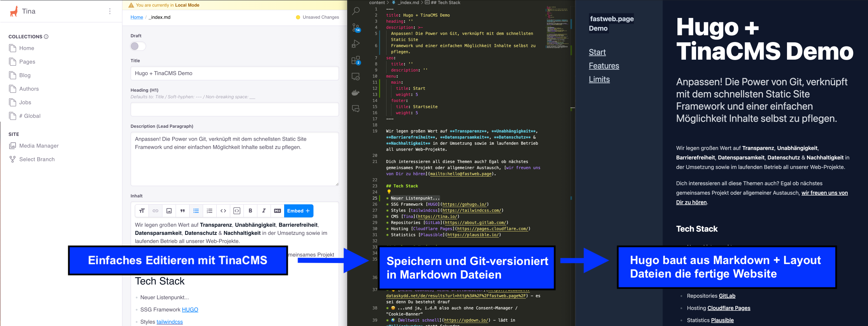Viewport: 868px width, 326px height.
Task: Open the Embed + menu
Action: click(298, 210)
